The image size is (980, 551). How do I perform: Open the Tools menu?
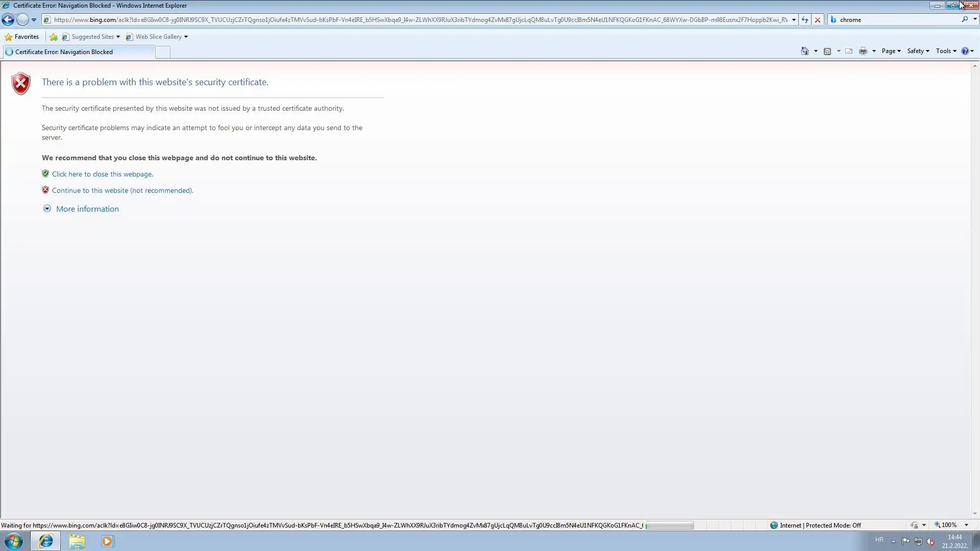946,51
